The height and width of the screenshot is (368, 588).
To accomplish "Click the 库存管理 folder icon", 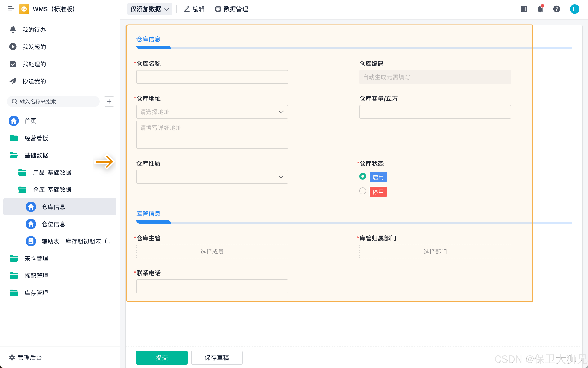I will point(14,293).
